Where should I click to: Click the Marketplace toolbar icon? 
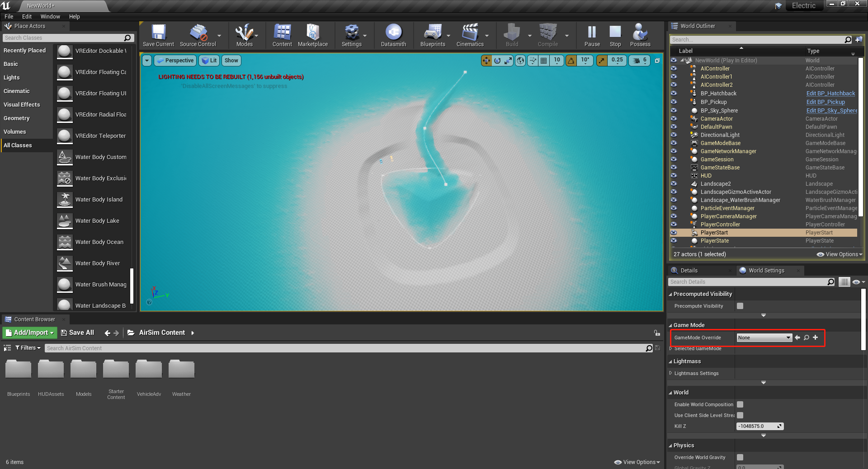312,35
